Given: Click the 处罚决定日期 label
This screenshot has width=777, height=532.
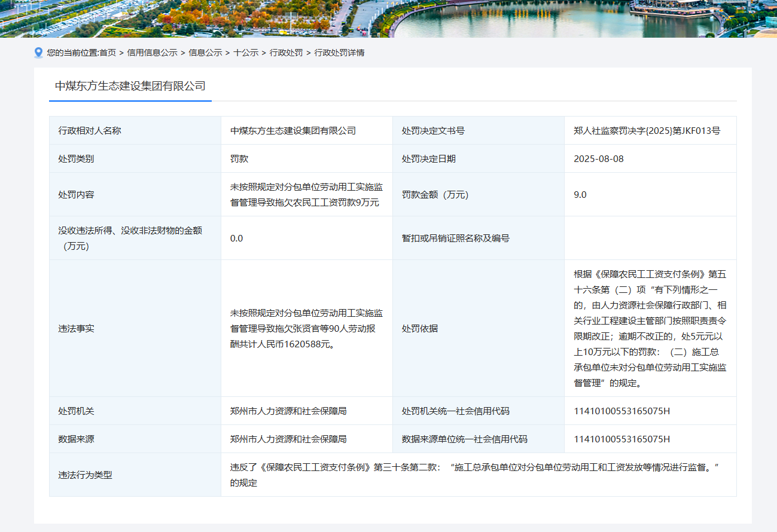Looking at the screenshot, I should 429,158.
